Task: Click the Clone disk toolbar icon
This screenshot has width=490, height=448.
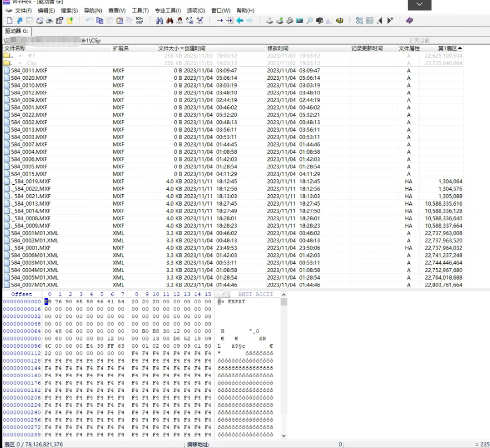Action: [x=280, y=20]
